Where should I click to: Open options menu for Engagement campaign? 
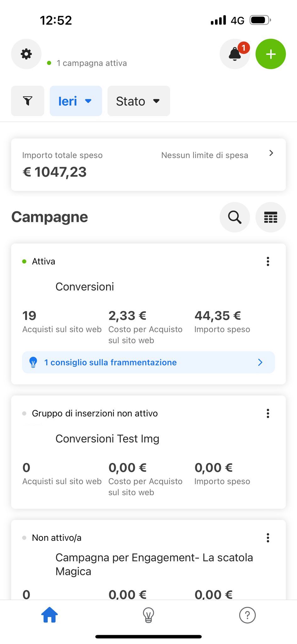(268, 538)
